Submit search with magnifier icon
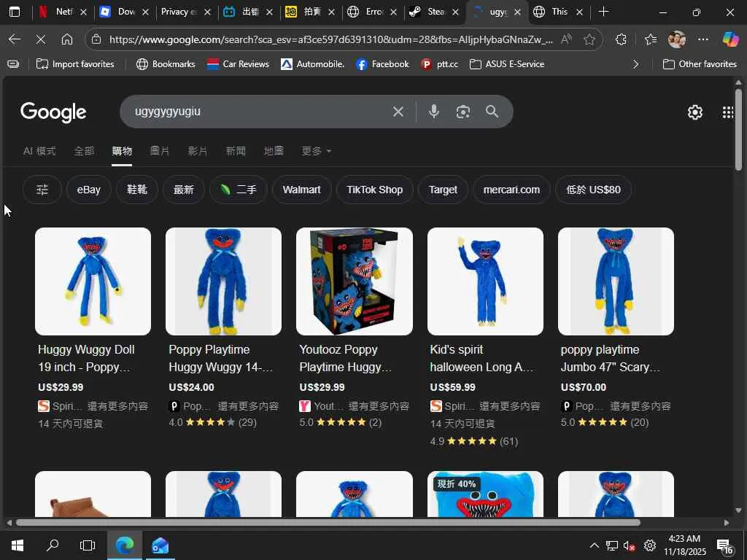The image size is (747, 560). (492, 112)
